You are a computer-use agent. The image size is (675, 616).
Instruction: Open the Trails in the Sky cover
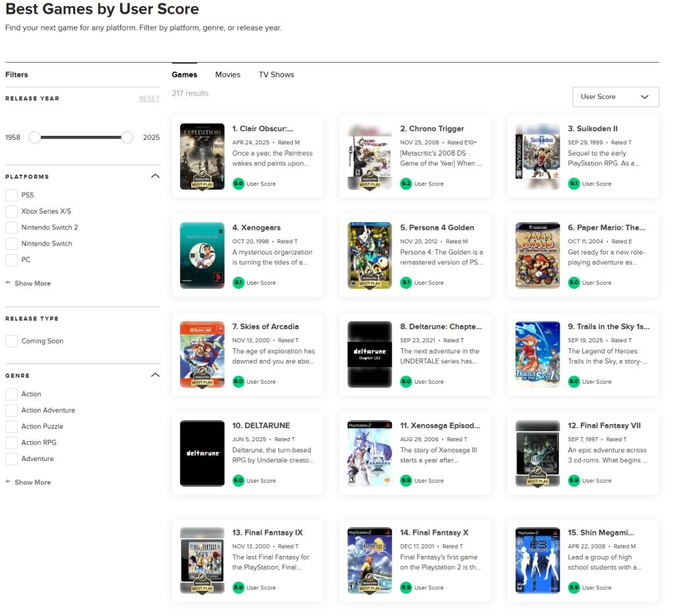pos(538,355)
